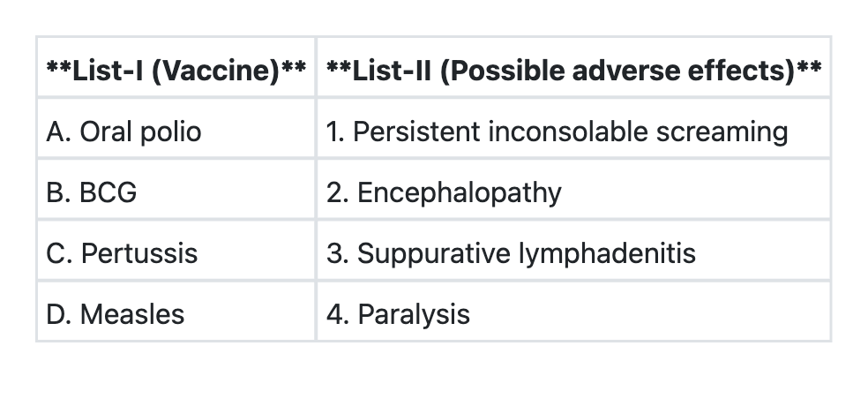
Task: Click the List-II (Possible adverse effects) header
Action: pyautogui.click(x=573, y=70)
